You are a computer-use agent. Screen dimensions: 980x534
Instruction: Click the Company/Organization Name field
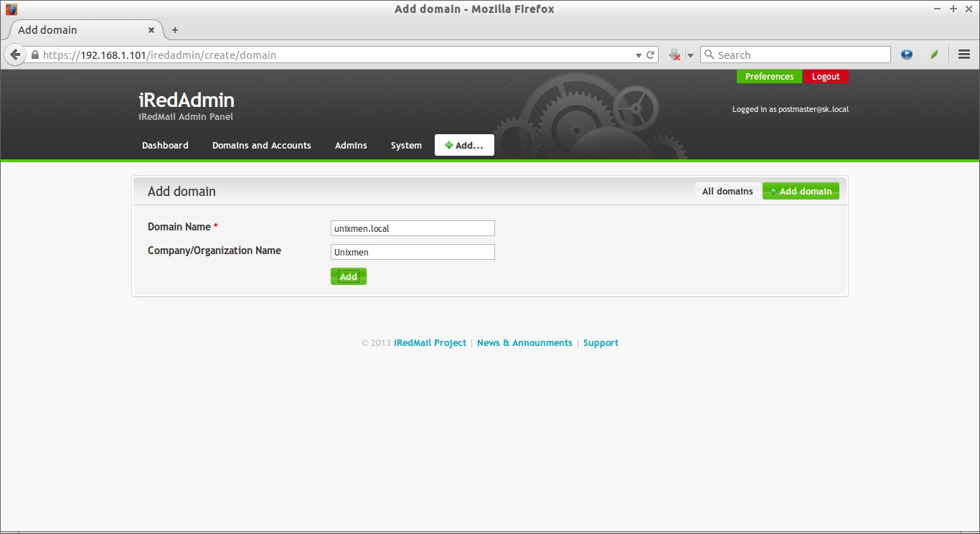click(x=413, y=252)
